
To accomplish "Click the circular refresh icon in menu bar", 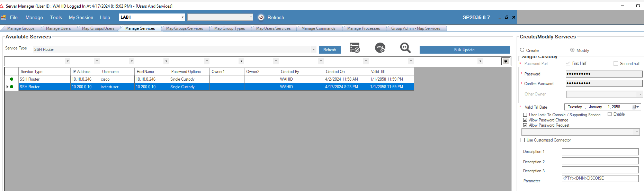I will (261, 17).
